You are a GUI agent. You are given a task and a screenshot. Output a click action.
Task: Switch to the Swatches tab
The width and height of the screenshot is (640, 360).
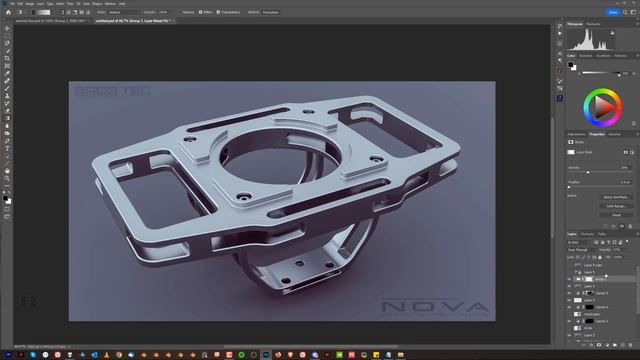tap(586, 56)
